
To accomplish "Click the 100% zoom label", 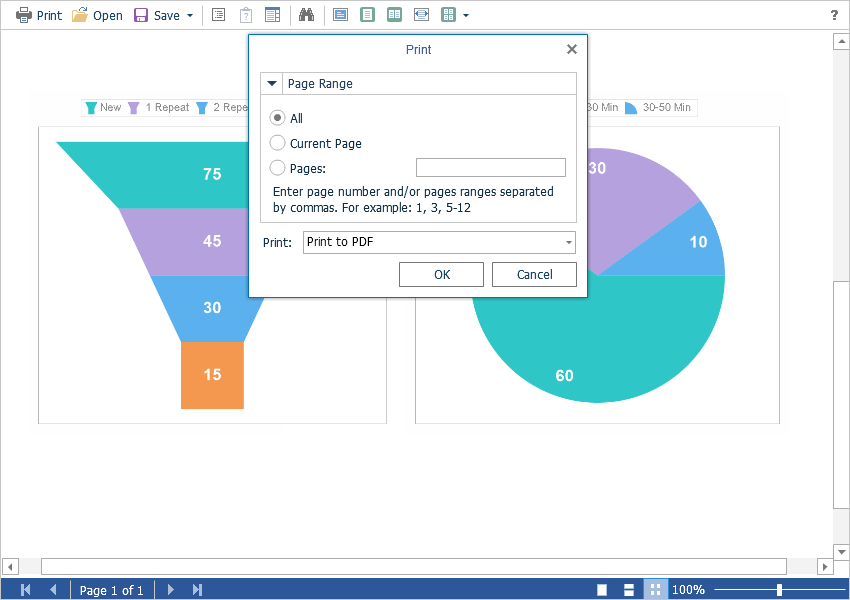I will click(688, 590).
